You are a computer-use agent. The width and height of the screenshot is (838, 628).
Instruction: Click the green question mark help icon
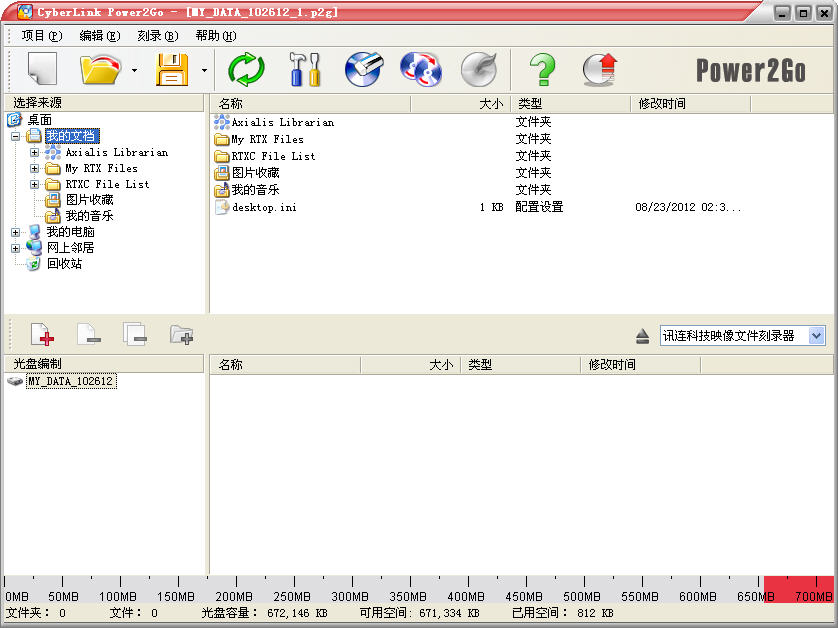tap(541, 70)
